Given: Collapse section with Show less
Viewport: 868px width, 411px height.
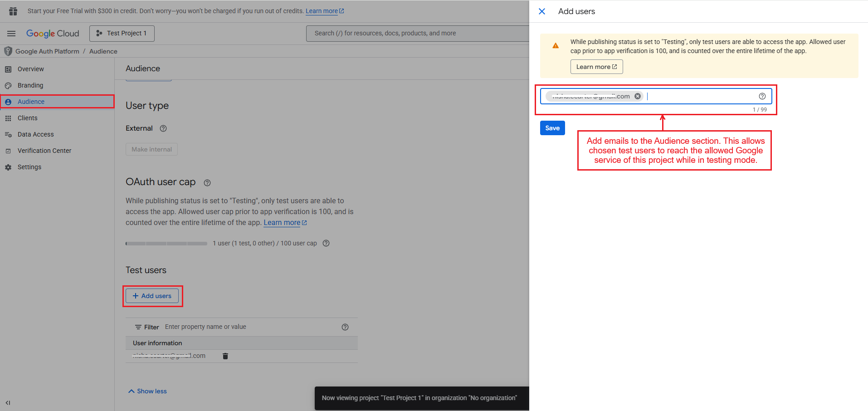Looking at the screenshot, I should click(x=147, y=391).
